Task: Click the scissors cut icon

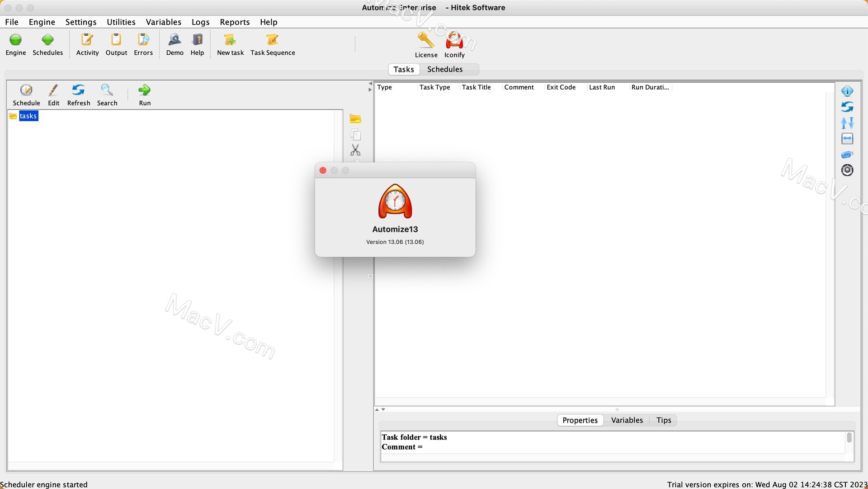Action: click(x=355, y=150)
